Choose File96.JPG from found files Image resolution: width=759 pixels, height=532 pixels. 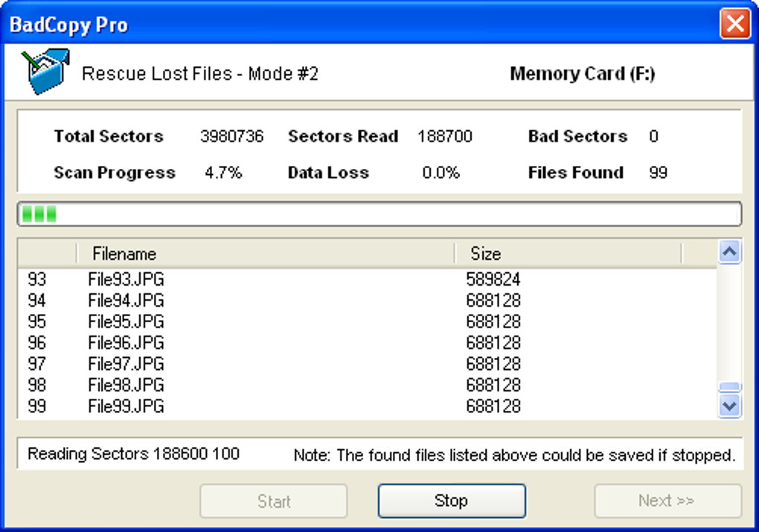coord(367,343)
